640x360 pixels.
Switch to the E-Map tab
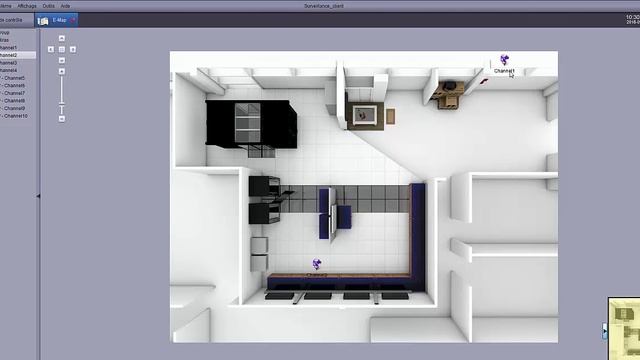pos(57,20)
